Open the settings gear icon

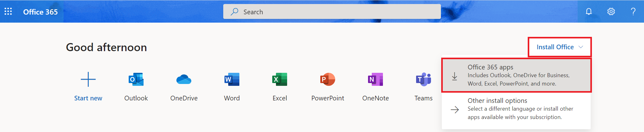(611, 11)
